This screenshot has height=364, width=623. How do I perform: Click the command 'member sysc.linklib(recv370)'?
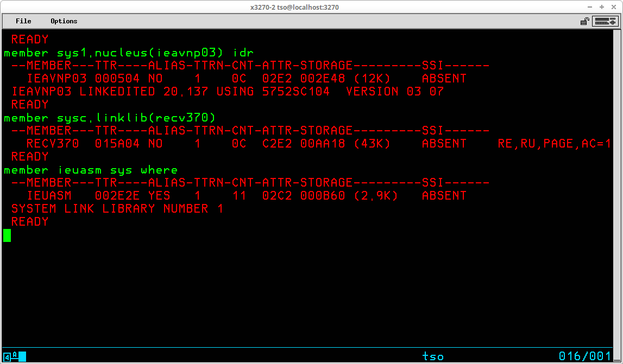pos(110,118)
